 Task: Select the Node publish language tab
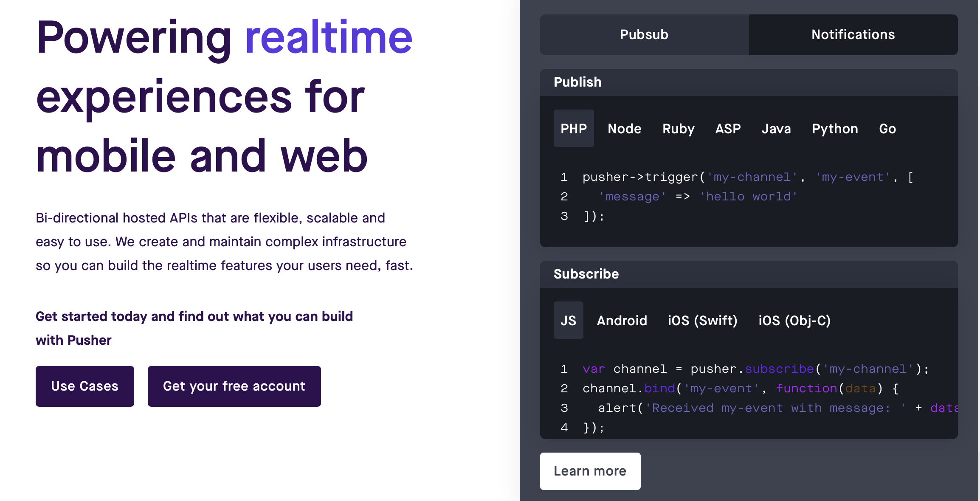click(624, 128)
